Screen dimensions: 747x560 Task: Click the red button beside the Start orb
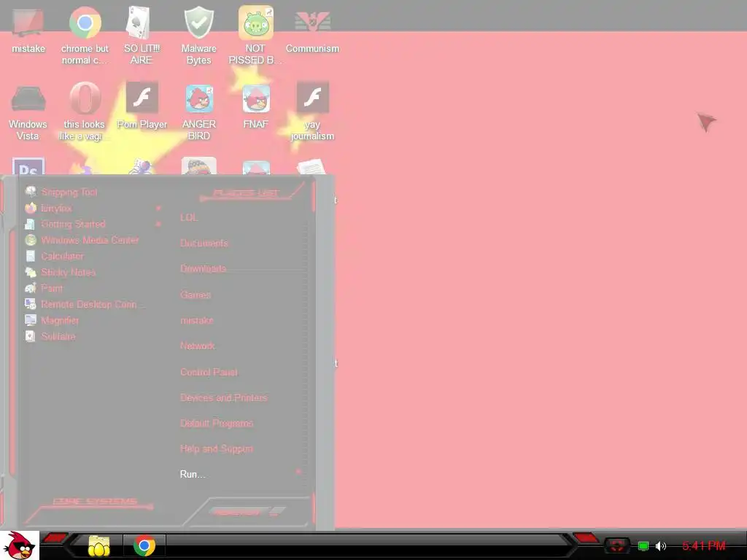[55, 538]
